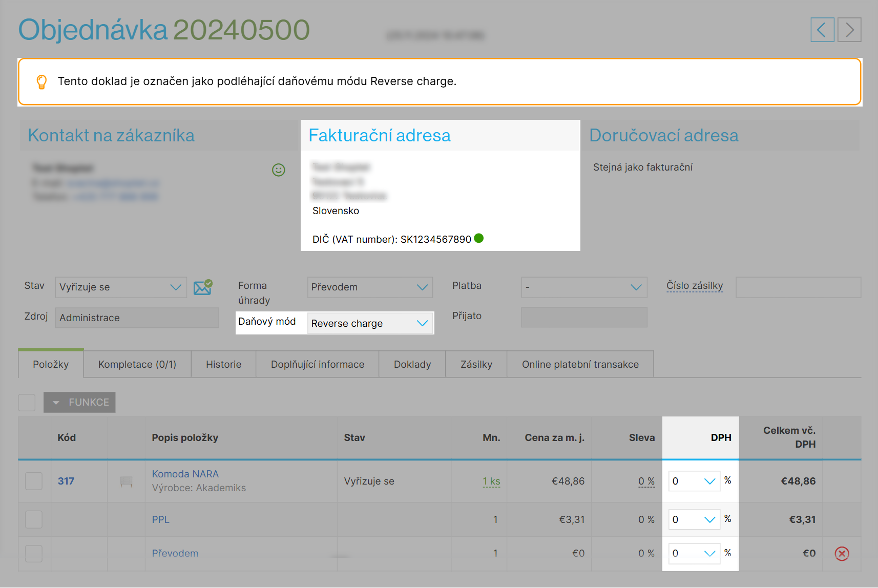Open the PPL shipping item link
The image size is (878, 588).
pos(161,519)
